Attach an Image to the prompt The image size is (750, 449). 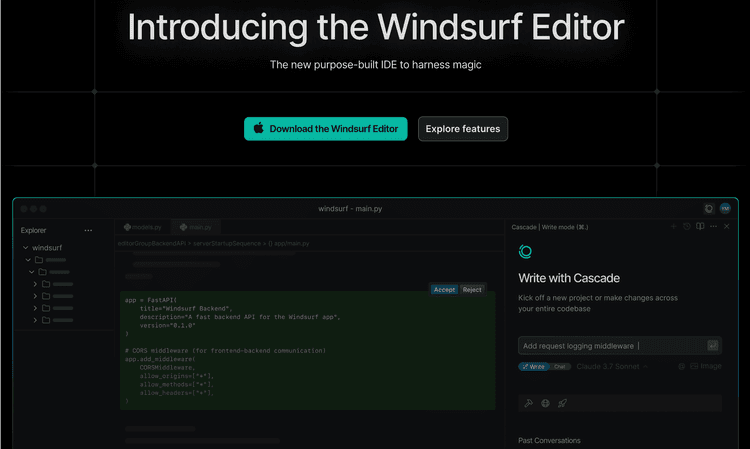pyautogui.click(x=706, y=366)
